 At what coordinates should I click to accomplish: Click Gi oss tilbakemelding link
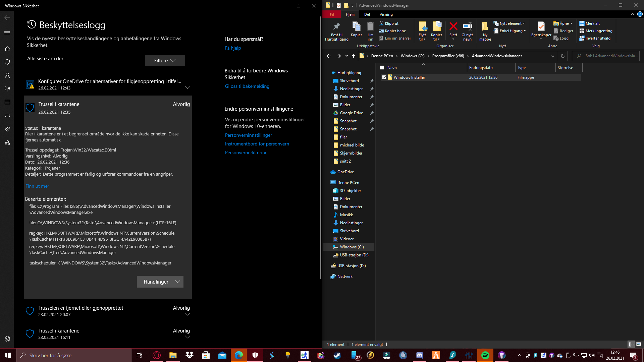[247, 86]
